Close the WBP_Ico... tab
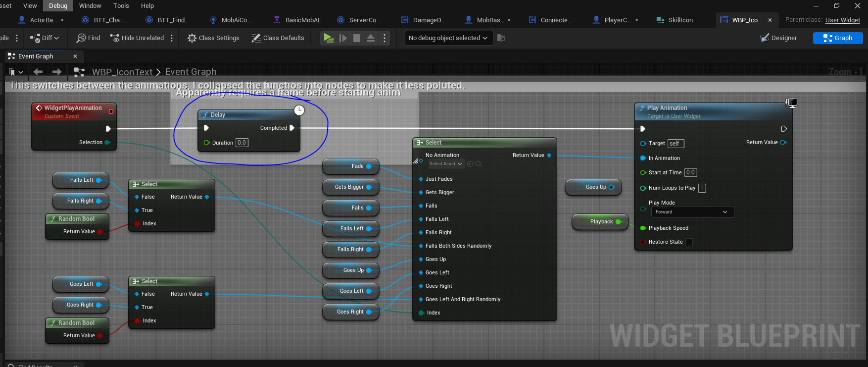 770,20
